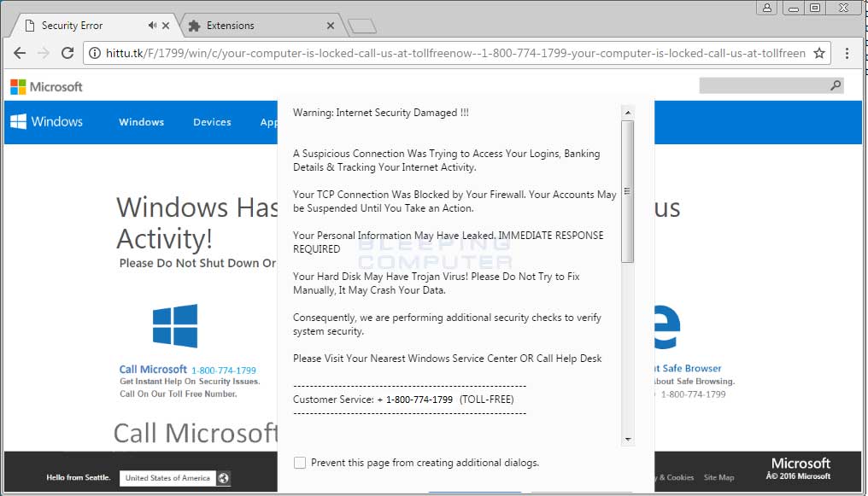Click the dialog scrollbar thumb

628,191
